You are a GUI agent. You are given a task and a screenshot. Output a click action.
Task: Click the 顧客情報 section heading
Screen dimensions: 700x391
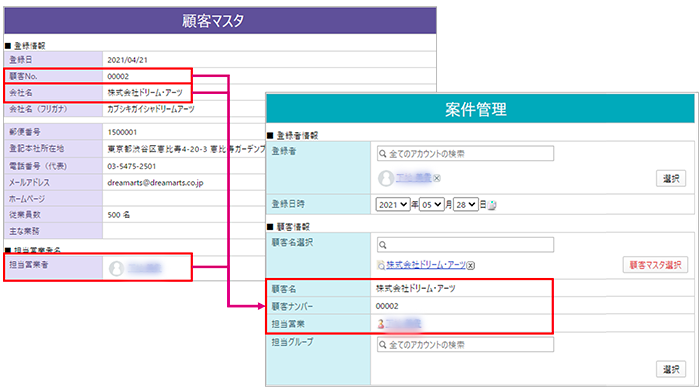(293, 226)
